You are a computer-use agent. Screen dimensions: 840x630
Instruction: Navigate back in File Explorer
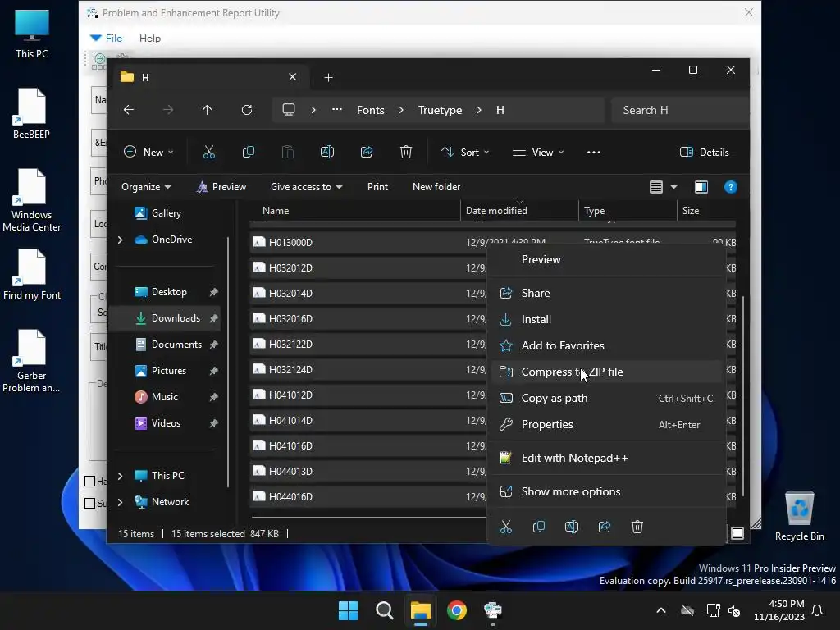pyautogui.click(x=129, y=110)
